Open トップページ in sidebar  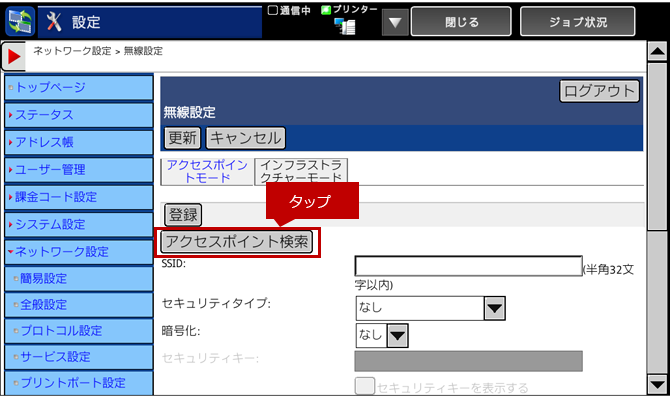point(79,88)
